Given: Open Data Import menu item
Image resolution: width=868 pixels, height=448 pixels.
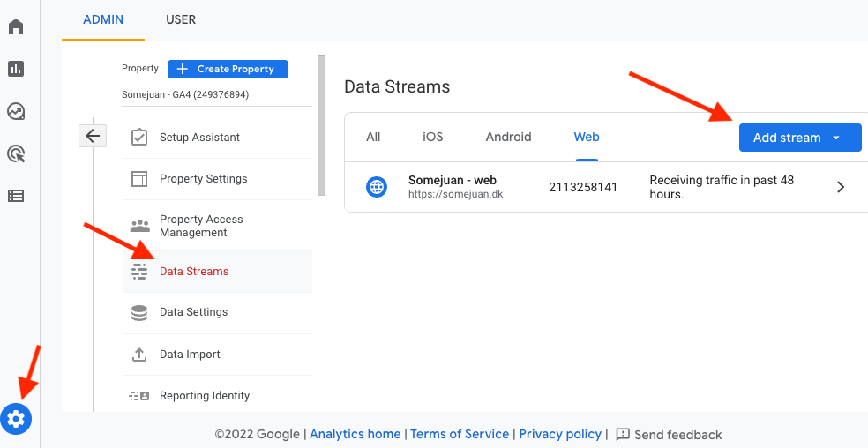Looking at the screenshot, I should pos(218,355).
